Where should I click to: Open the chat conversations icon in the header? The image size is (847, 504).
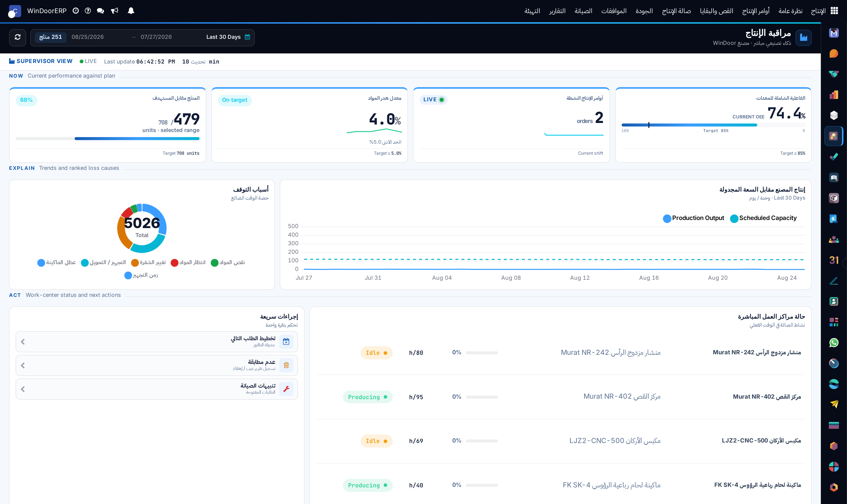tap(101, 11)
